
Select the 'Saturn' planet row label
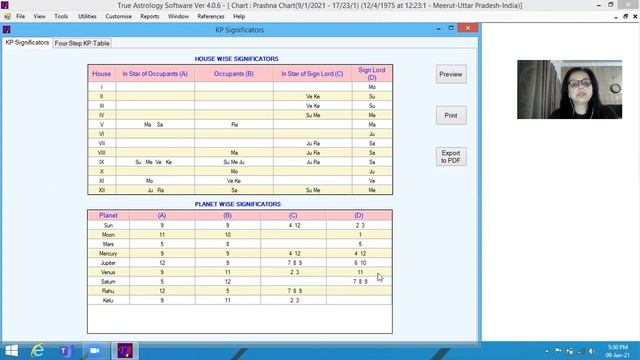coord(108,282)
